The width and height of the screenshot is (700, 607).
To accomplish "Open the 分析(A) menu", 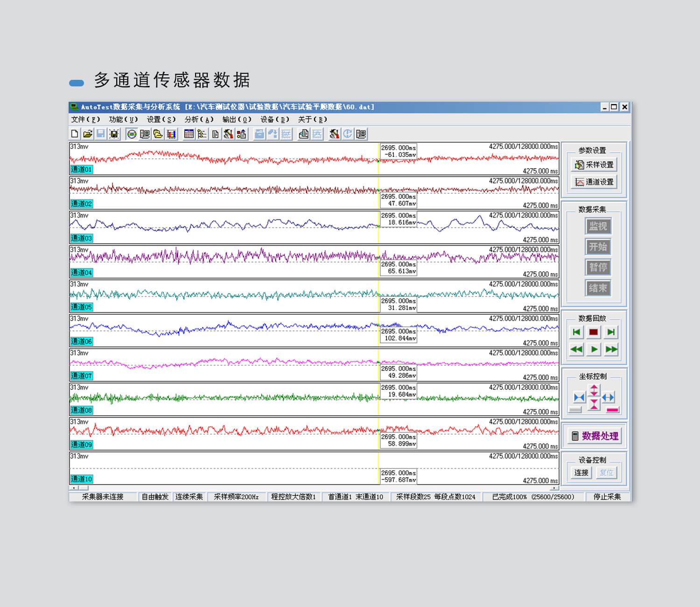I will [x=199, y=120].
